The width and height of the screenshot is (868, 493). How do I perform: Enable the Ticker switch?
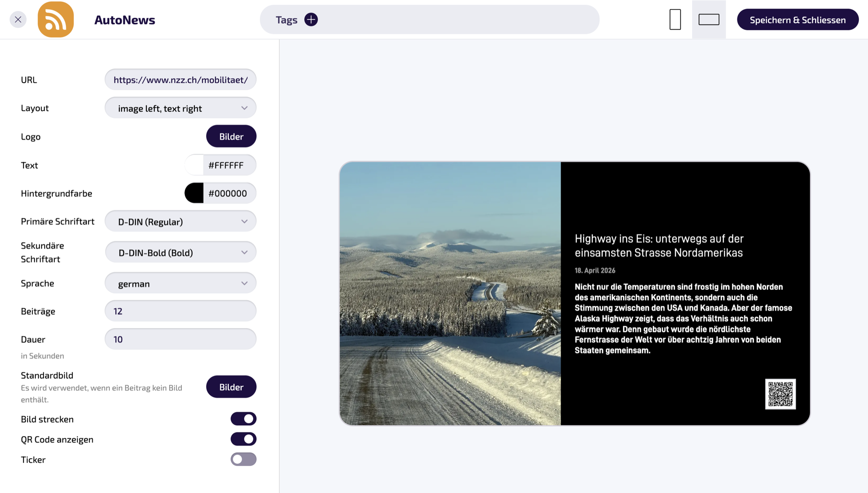point(243,460)
